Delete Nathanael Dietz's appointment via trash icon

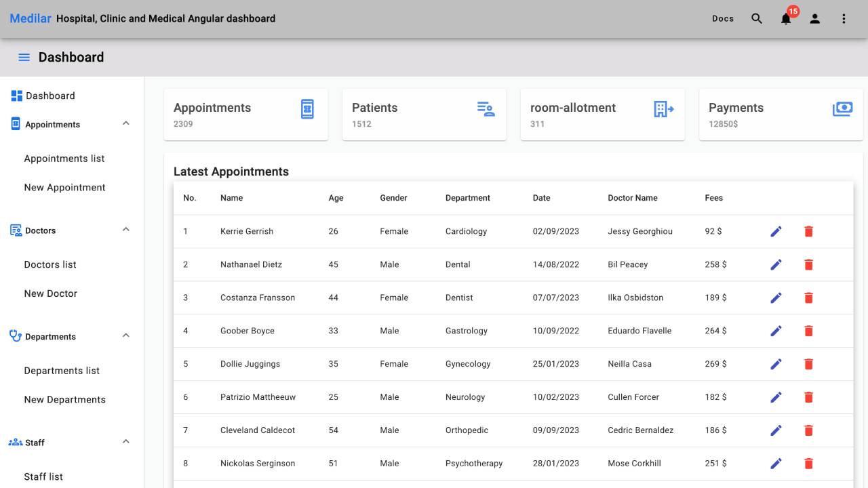tap(808, 264)
